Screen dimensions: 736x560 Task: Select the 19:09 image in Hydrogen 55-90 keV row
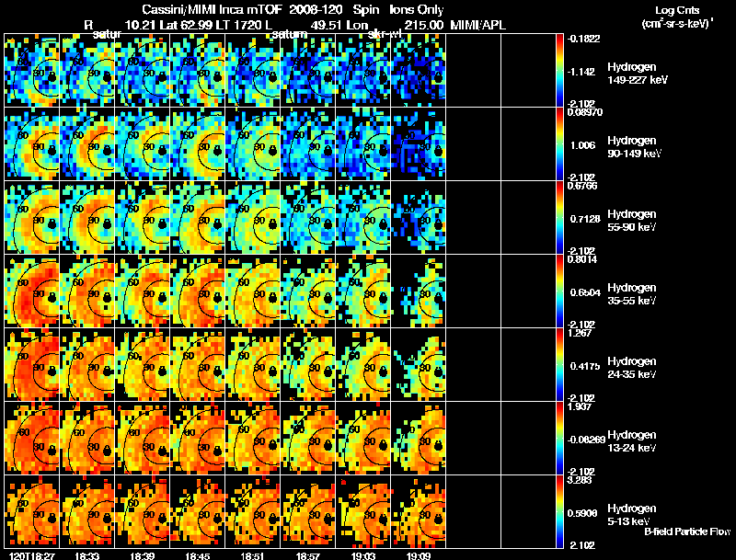point(419,218)
